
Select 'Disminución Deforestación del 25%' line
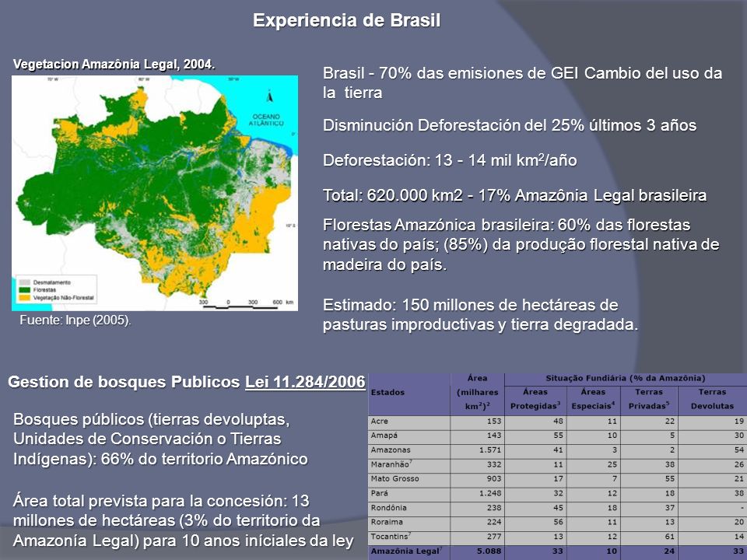pyautogui.click(x=509, y=125)
